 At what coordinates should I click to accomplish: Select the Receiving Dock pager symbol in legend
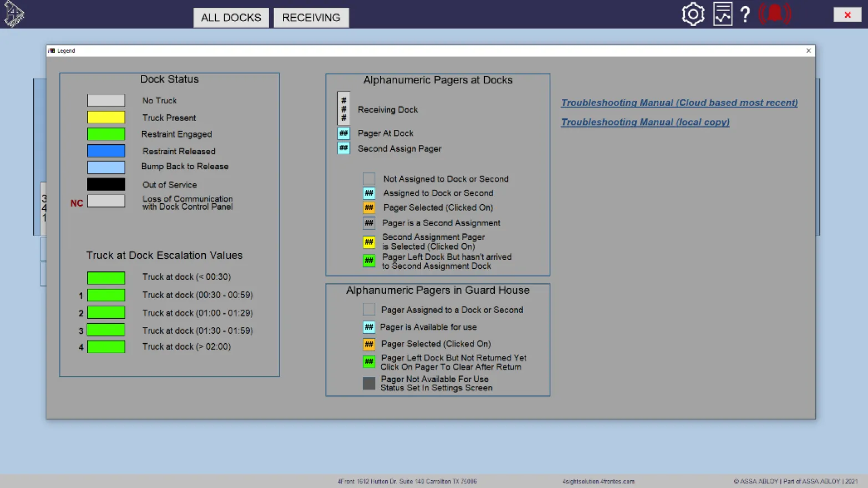(344, 109)
